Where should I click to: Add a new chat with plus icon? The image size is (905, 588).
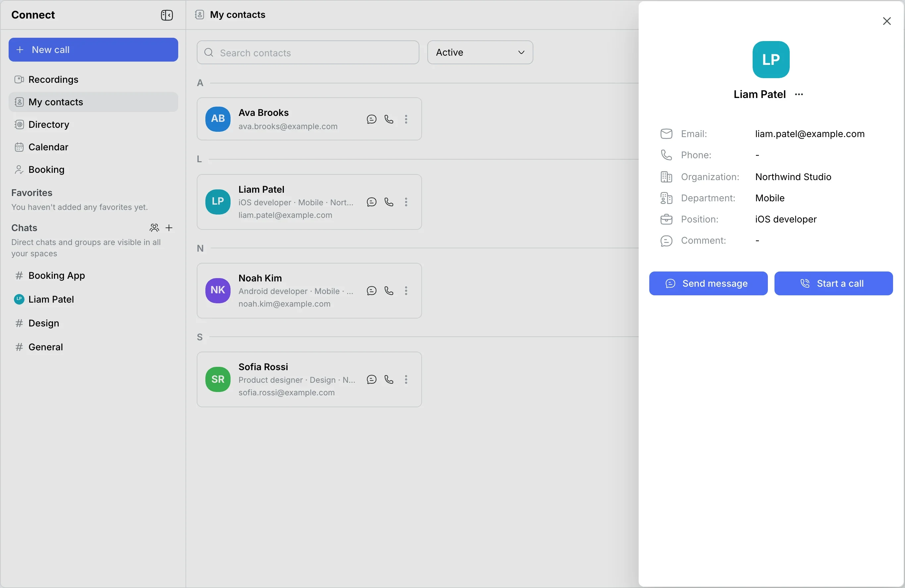pyautogui.click(x=169, y=228)
